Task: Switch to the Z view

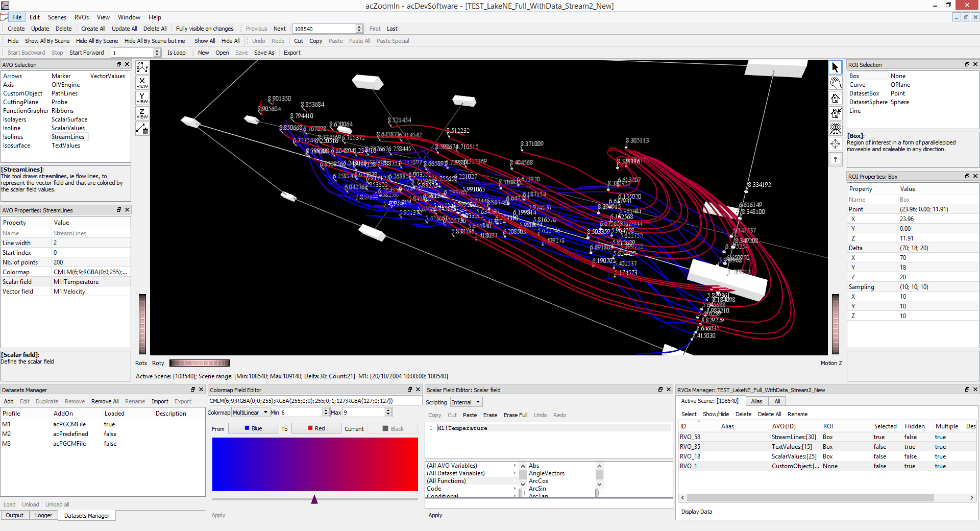Action: (142, 113)
